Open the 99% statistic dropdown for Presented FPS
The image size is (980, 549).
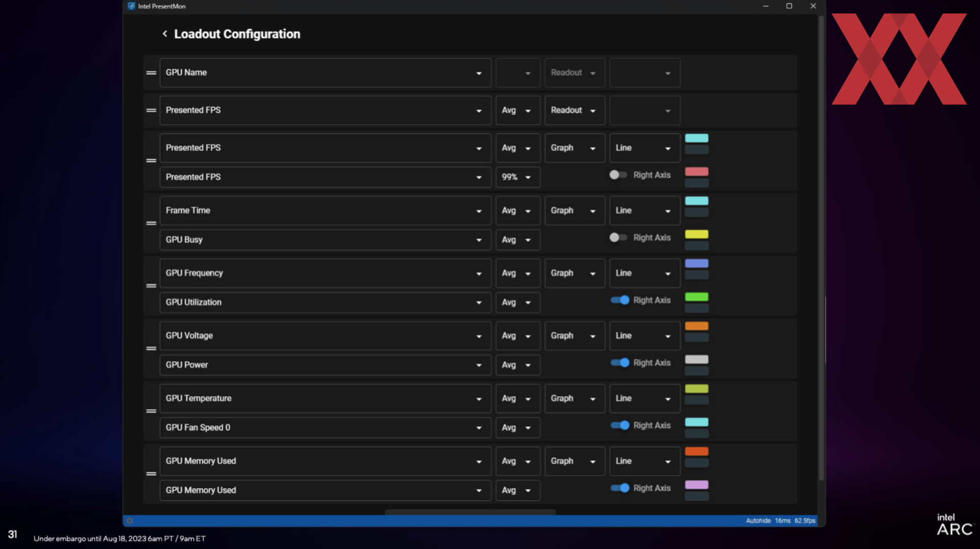[x=518, y=177]
